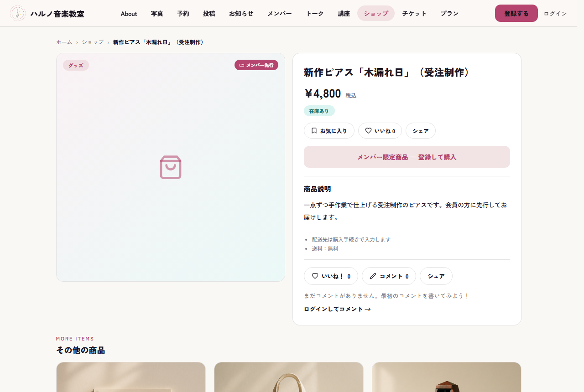
Task: Click メンバー限定商品 — 登録して購入 button
Action: click(x=407, y=157)
